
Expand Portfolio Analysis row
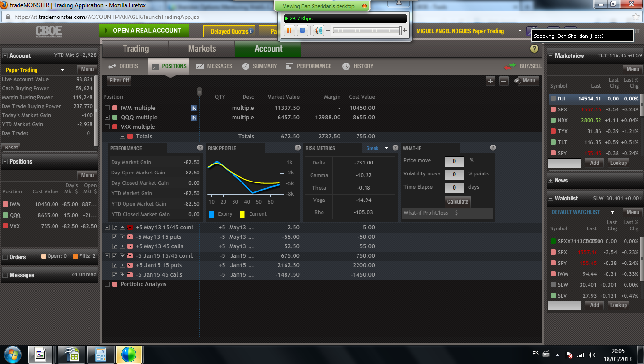[x=107, y=284]
